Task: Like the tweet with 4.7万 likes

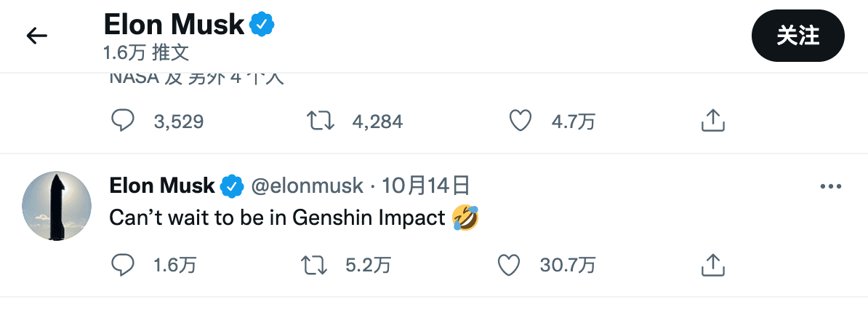Action: pyautogui.click(x=520, y=120)
